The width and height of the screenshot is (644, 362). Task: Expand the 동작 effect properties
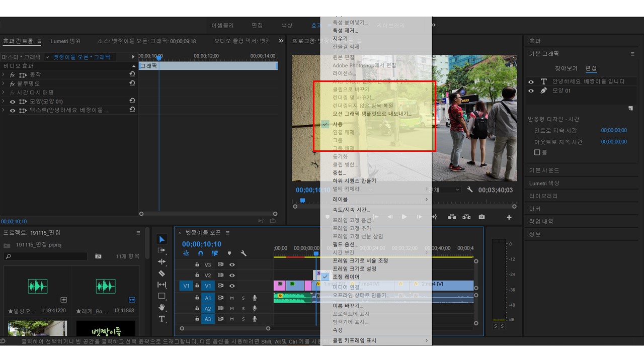4,74
